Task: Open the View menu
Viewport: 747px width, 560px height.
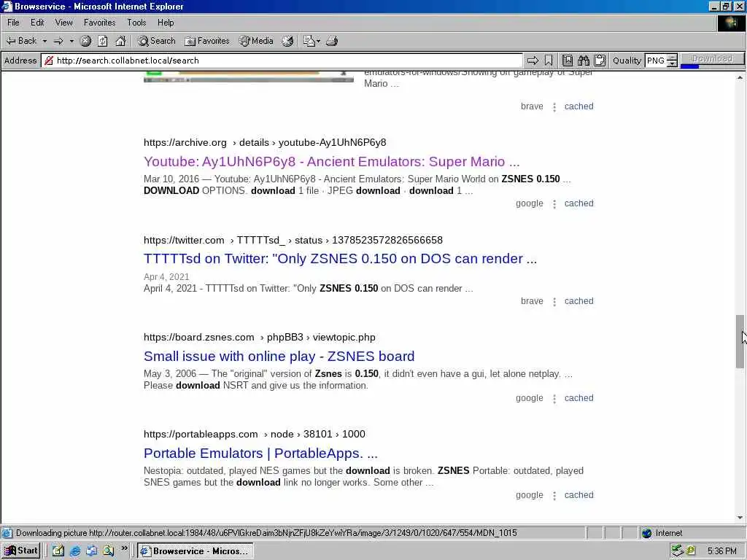Action: click(64, 23)
